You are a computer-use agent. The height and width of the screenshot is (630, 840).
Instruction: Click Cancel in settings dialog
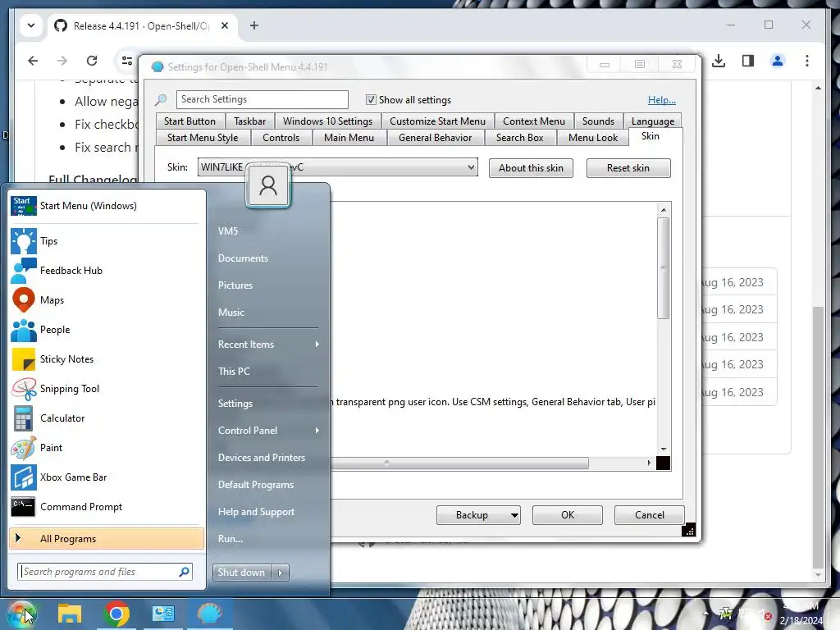click(x=650, y=515)
